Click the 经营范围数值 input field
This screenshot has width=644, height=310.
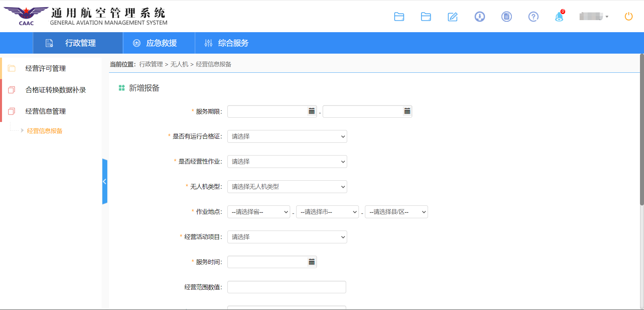coord(286,287)
